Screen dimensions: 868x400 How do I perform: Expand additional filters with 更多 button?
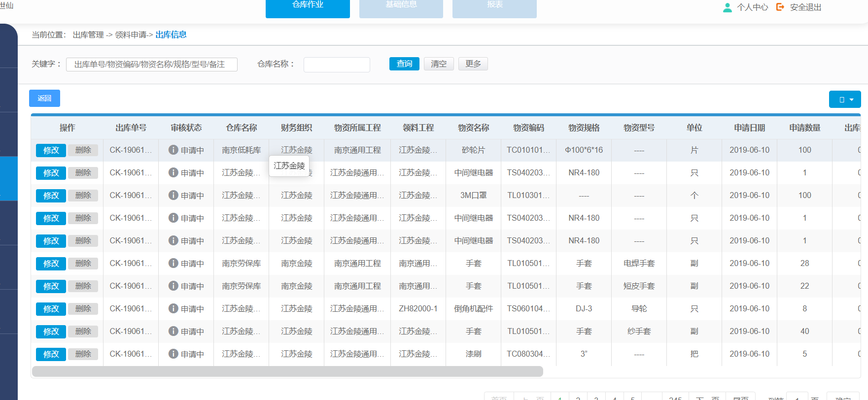pyautogui.click(x=473, y=64)
